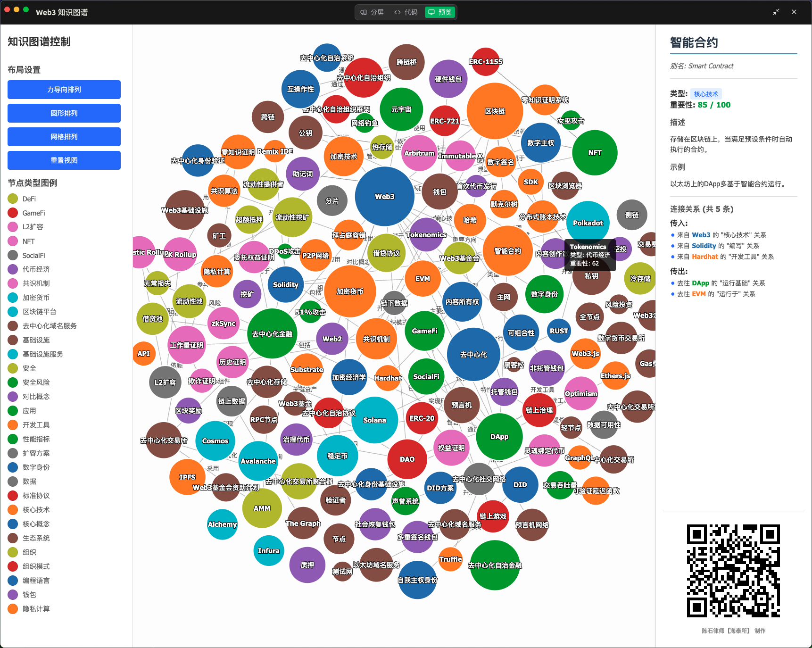Select the ERC-1155 graph node
The height and width of the screenshot is (648, 812).
pos(486,62)
